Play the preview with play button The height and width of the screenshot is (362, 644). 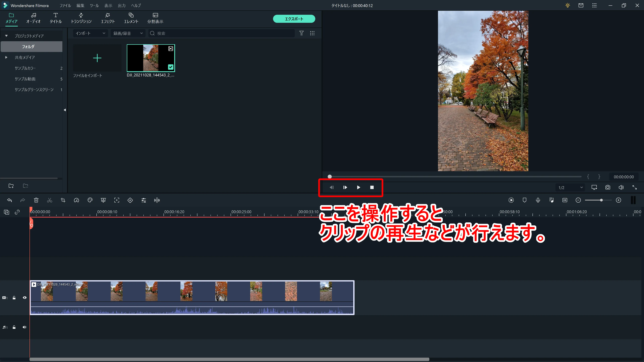359,187
